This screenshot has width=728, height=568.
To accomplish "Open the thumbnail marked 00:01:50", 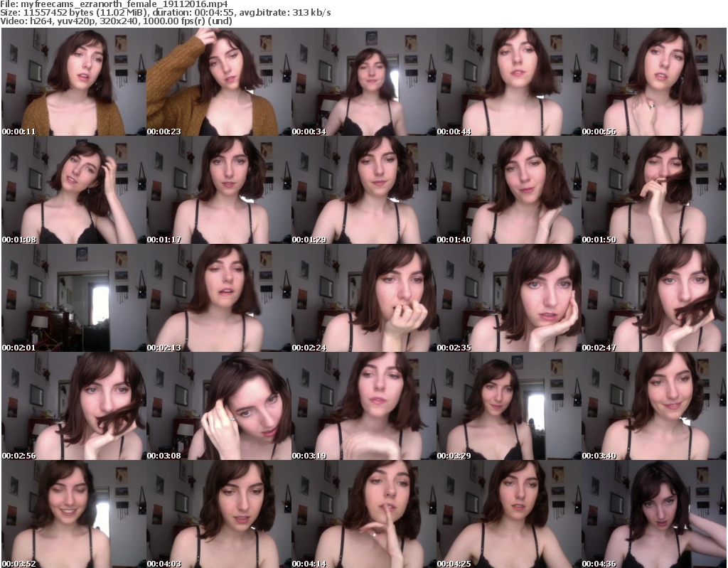I will coord(653,191).
